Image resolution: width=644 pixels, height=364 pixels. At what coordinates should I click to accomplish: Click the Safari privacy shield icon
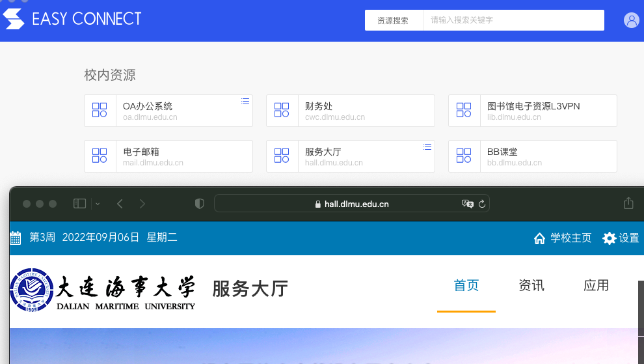point(200,204)
